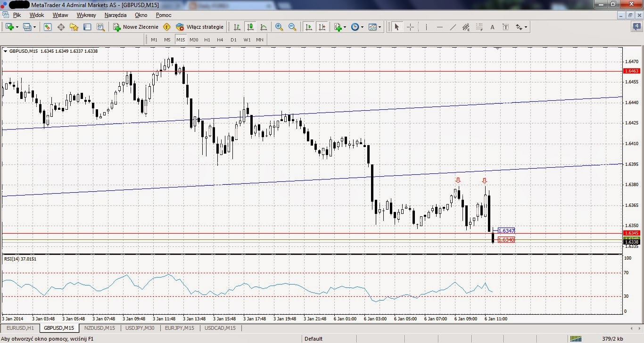
Task: Click the yellow diamond warning icon
Action: point(166,27)
